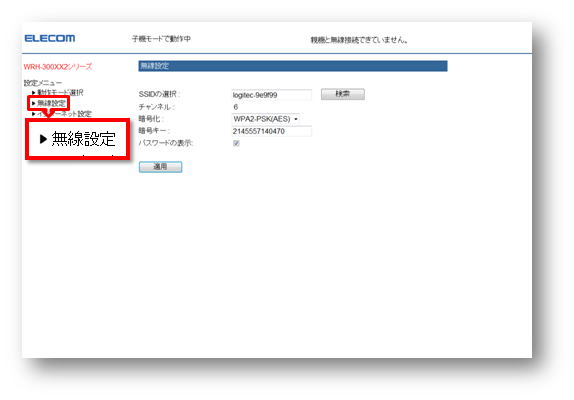
Task: Open the 暗号化 WPA2-PSK(AES) dropdown
Action: click(266, 119)
